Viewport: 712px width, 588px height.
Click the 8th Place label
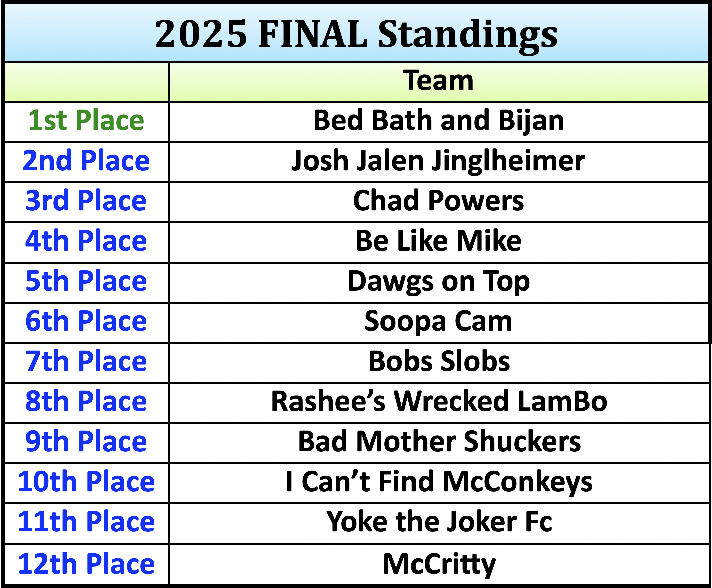pos(86,401)
